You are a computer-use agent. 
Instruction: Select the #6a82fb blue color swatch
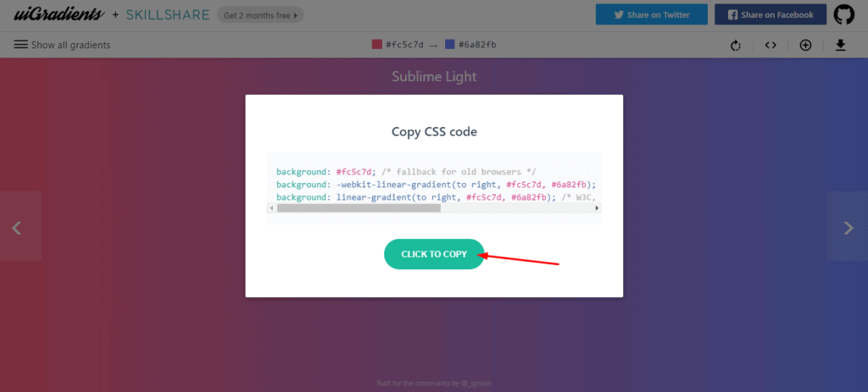point(450,45)
